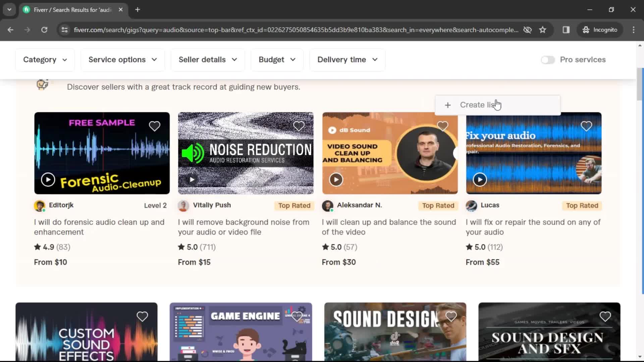Open Vitaliy Push seller avatar
The image size is (644, 362).
[x=183, y=206]
